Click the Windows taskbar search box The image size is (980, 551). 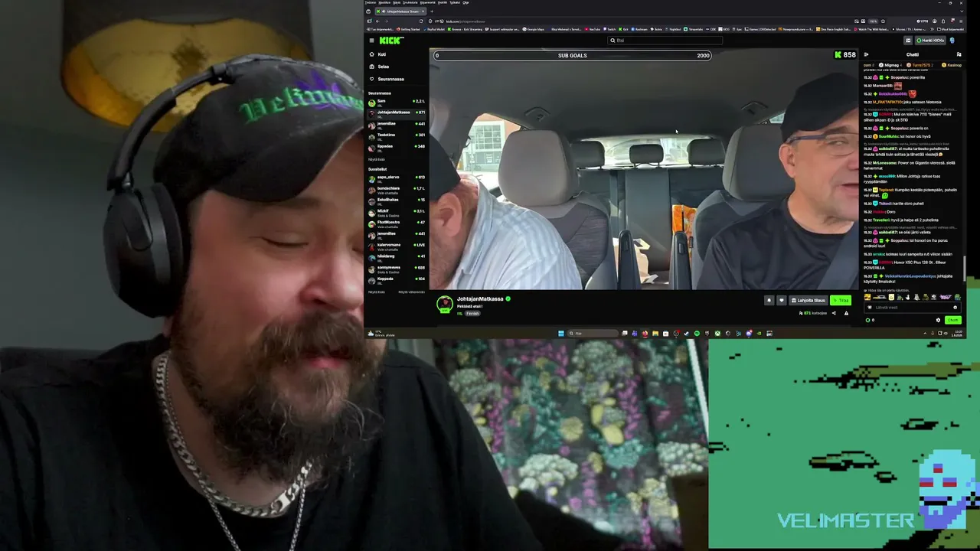click(593, 334)
